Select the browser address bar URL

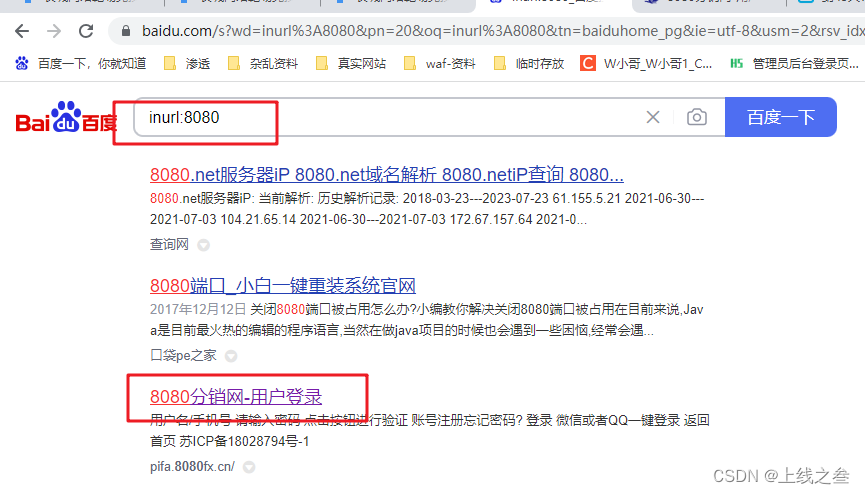503,31
